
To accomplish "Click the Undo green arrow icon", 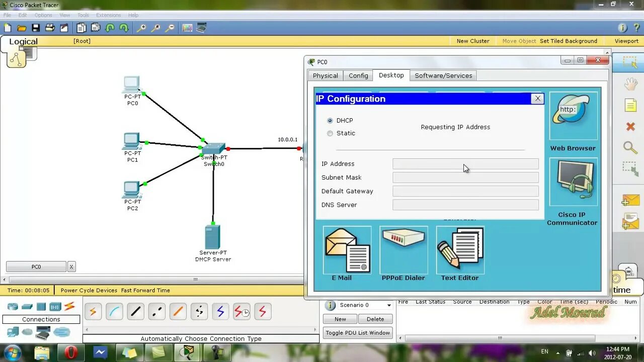I will point(110,28).
